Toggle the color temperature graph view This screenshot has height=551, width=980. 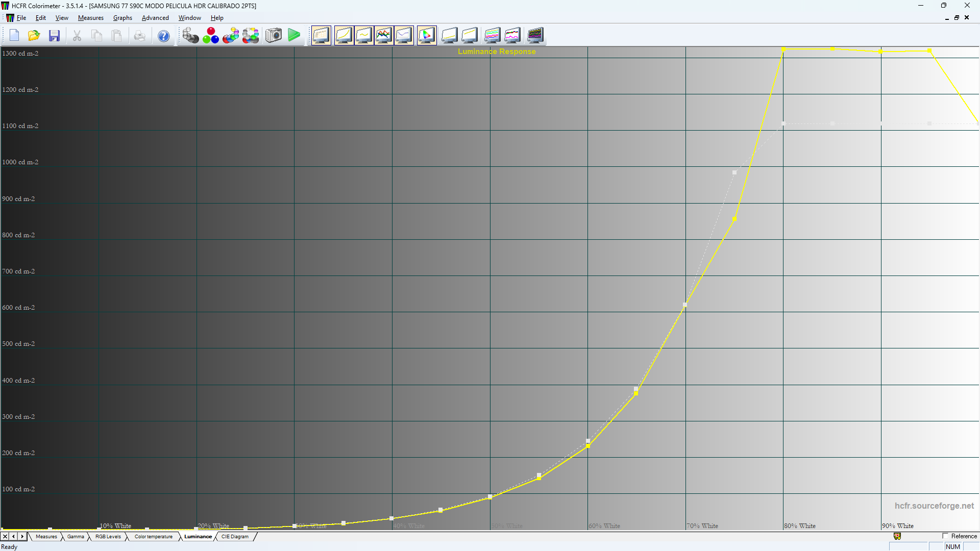404,35
